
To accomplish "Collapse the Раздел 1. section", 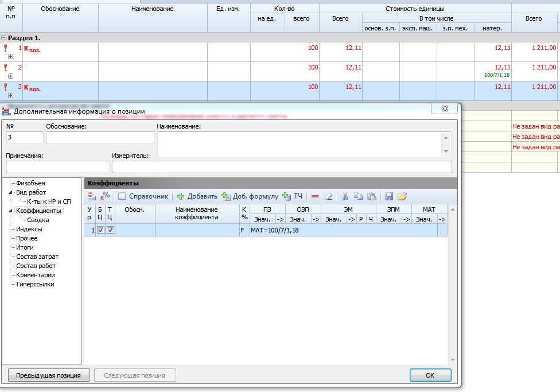I will [4, 37].
